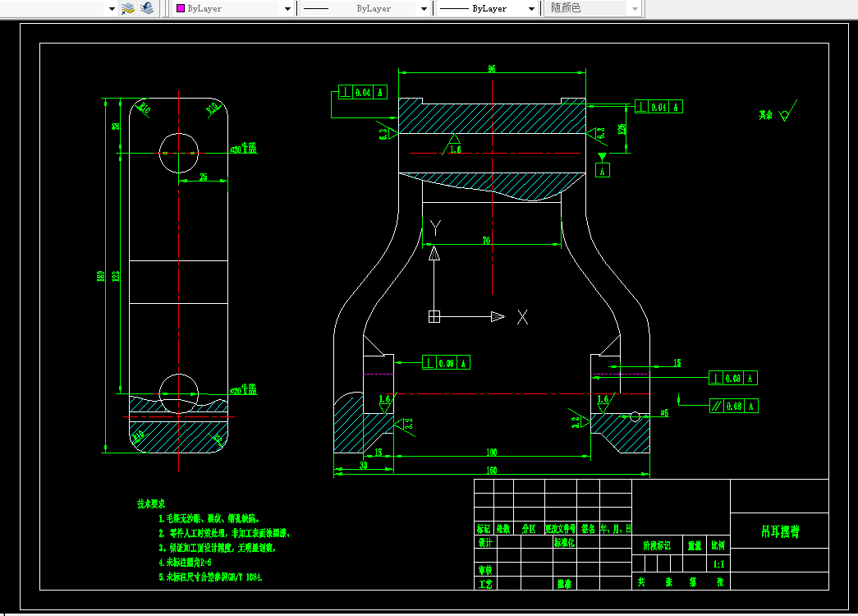Click the '阶段标记' title block cell
Screen dimensions: 858x616
coord(657,545)
